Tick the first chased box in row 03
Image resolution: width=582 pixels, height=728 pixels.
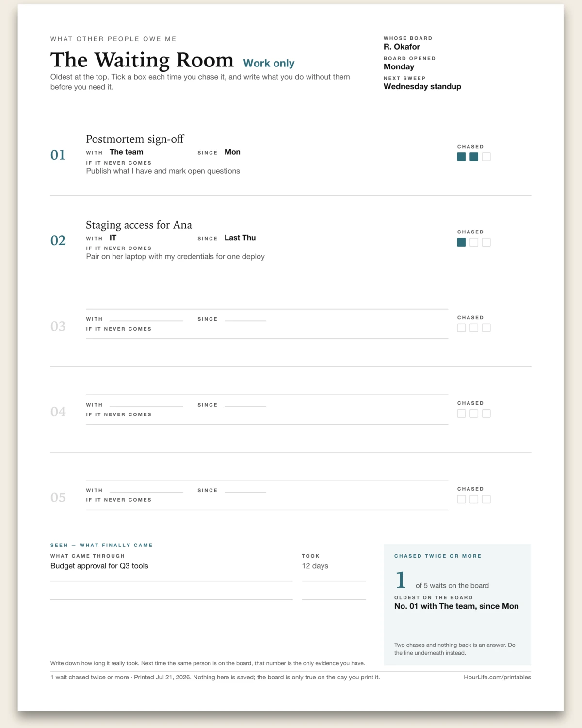(461, 328)
